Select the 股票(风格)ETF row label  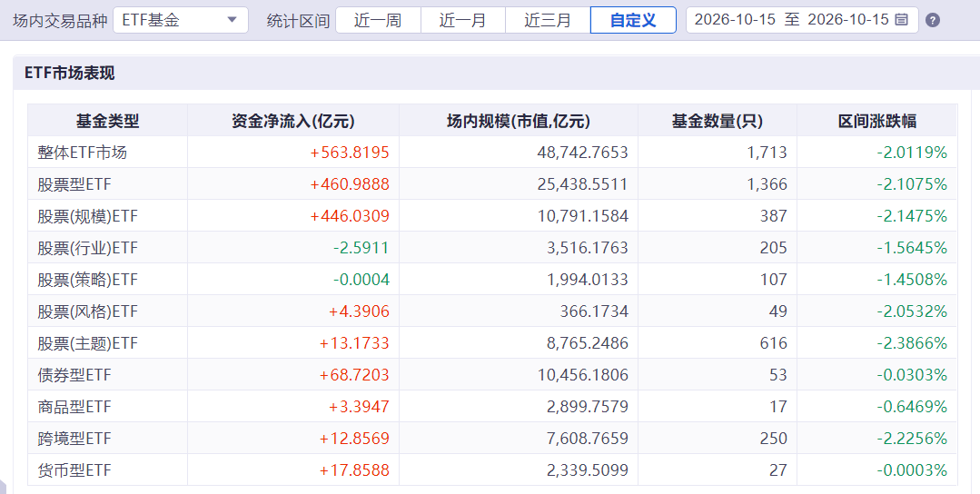coord(87,311)
